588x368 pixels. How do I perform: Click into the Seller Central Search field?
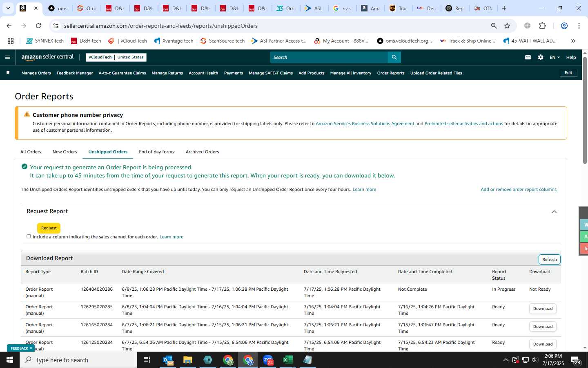pos(329,57)
